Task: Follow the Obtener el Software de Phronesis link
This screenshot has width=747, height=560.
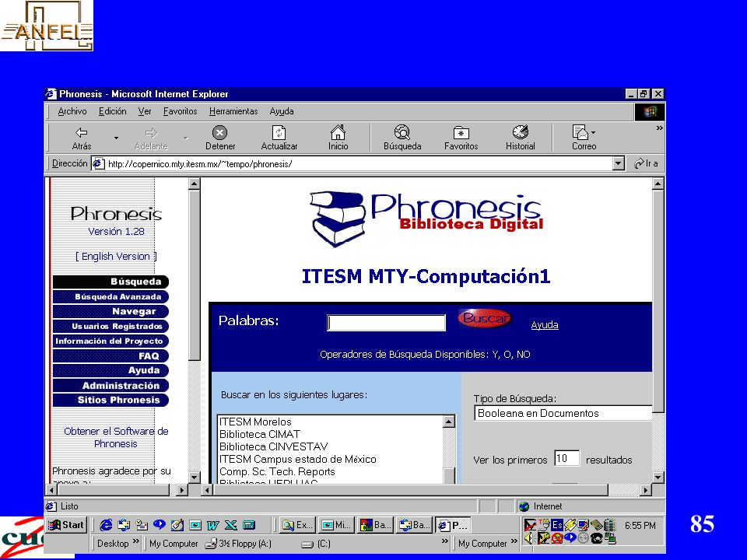Action: [116, 437]
